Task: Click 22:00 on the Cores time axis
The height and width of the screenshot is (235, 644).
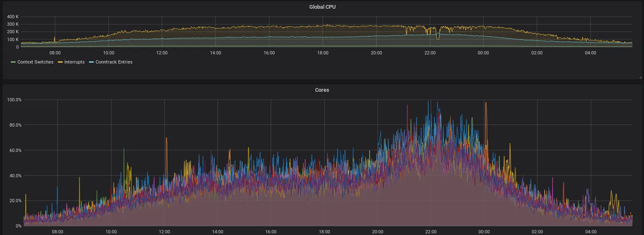Action: (x=431, y=232)
